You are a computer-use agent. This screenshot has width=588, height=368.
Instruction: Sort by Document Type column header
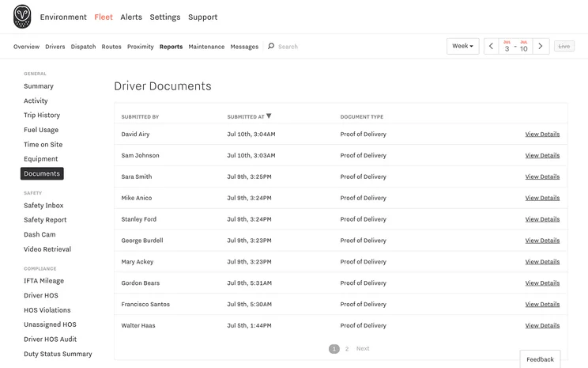pyautogui.click(x=361, y=117)
